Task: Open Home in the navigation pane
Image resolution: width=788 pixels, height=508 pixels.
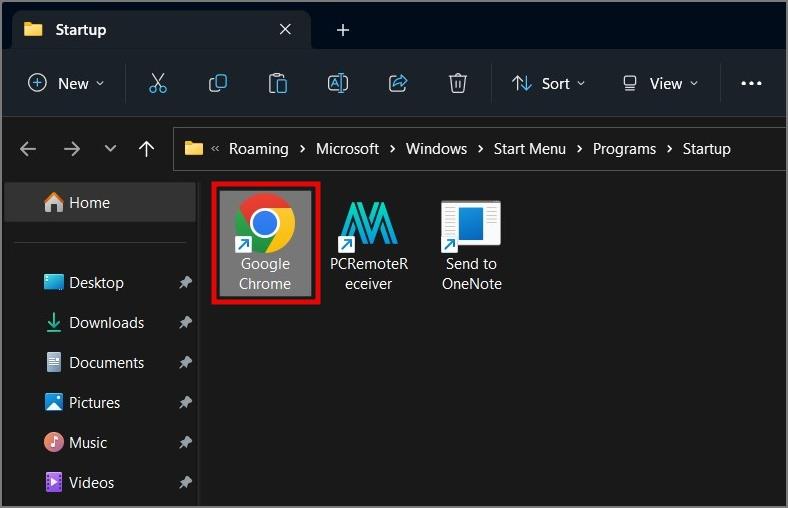Action: 100,202
